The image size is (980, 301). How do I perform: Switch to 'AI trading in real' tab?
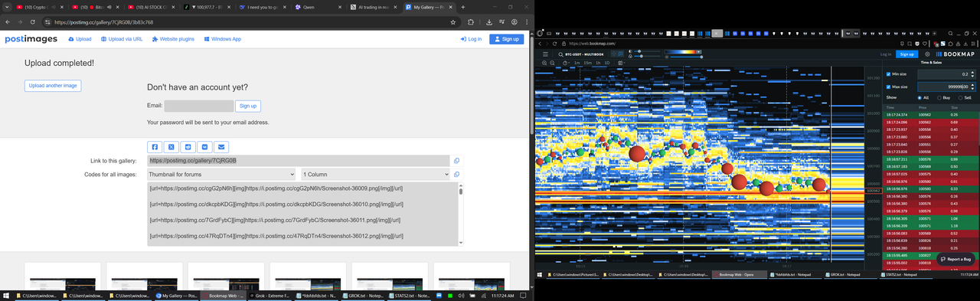coord(374,7)
